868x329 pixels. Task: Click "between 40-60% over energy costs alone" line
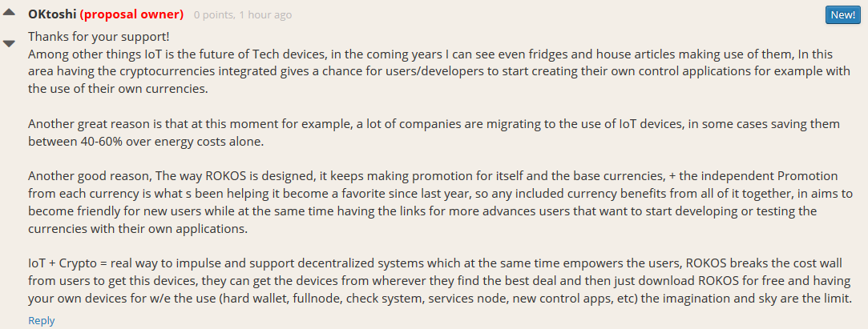tap(147, 142)
